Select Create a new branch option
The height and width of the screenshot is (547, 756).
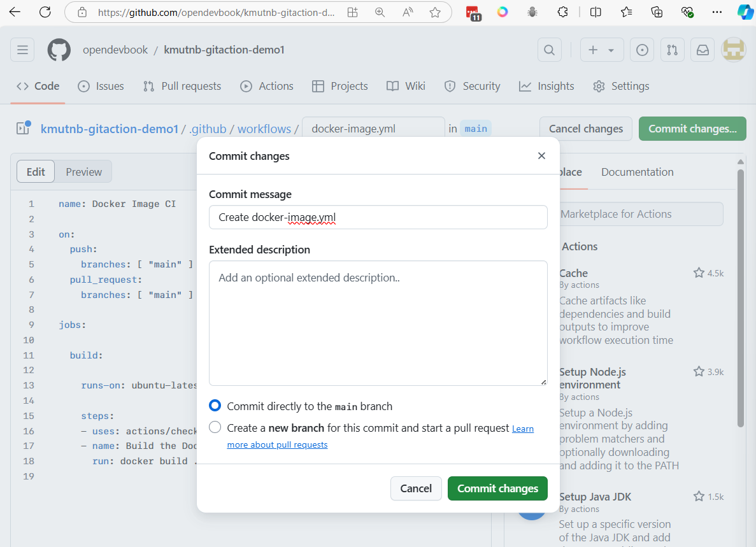point(215,427)
